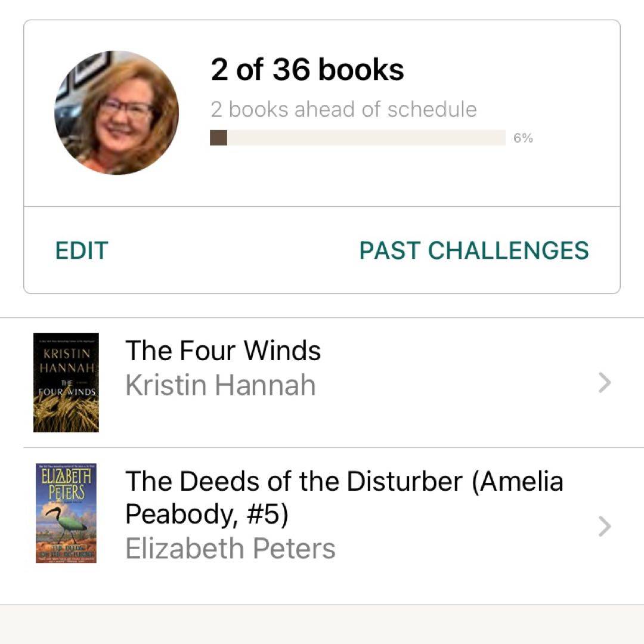This screenshot has height=644, width=644.
Task: Tap the "2 of 36 books" heading
Action: point(307,70)
